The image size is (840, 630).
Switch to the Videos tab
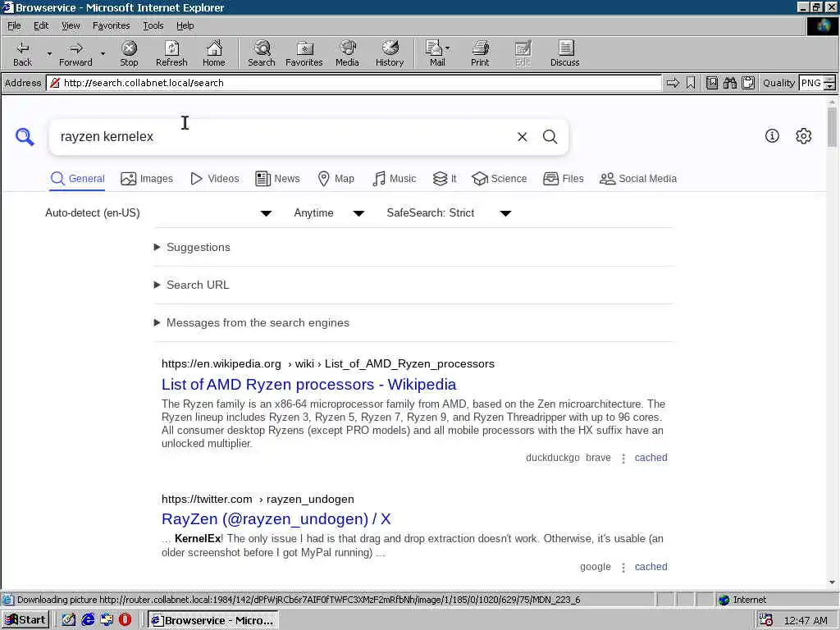215,179
